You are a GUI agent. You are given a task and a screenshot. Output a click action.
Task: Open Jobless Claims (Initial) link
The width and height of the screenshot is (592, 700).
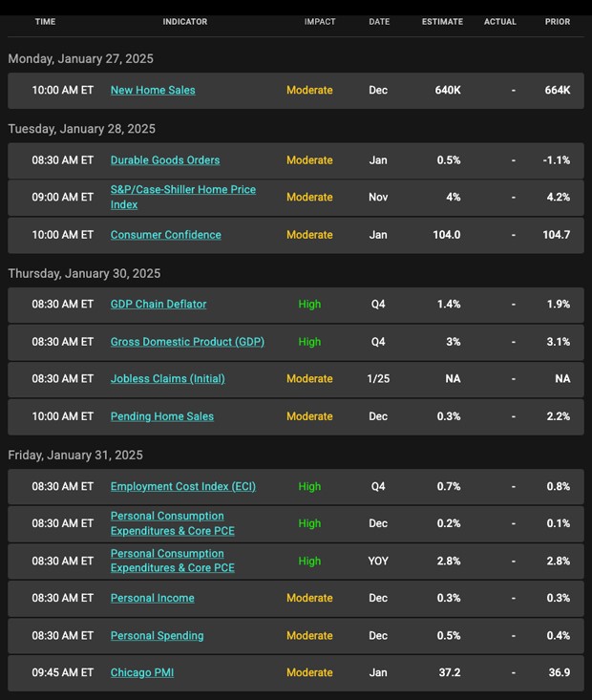pos(168,378)
